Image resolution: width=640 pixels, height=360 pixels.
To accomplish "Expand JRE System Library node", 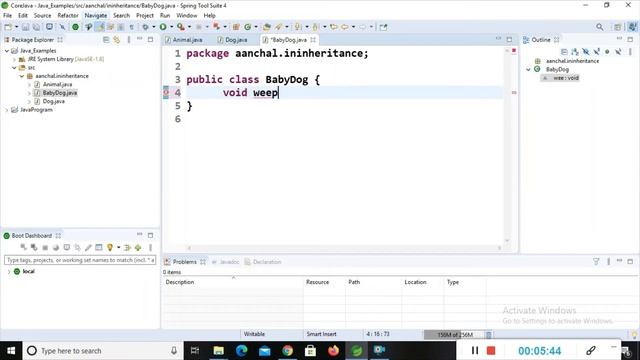I will (14, 59).
